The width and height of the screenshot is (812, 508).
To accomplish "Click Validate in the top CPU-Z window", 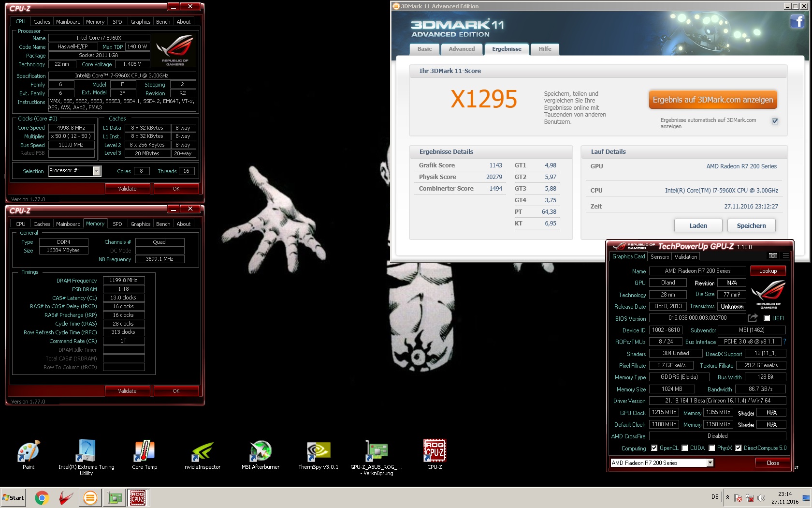I will (127, 189).
